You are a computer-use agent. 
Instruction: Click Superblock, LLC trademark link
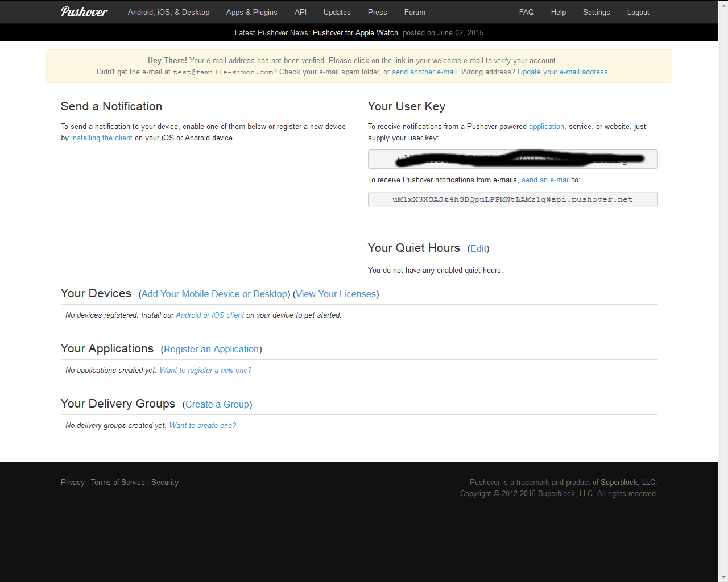click(x=628, y=483)
